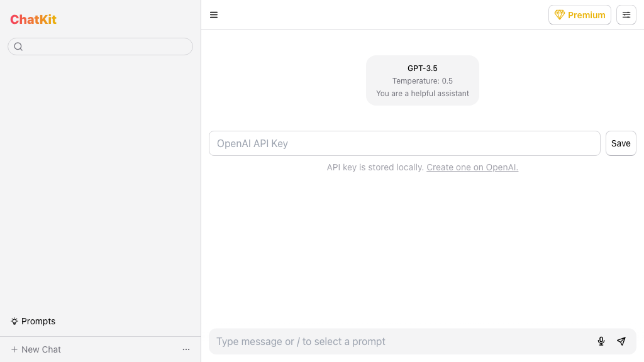Open settings via the sliders icon top right
The image size is (644, 362).
(626, 14)
